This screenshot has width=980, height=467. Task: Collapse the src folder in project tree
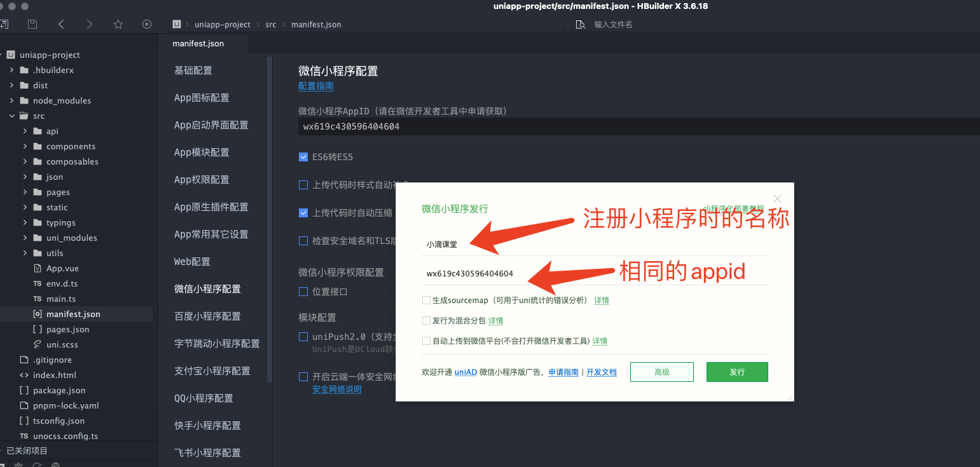tap(10, 116)
